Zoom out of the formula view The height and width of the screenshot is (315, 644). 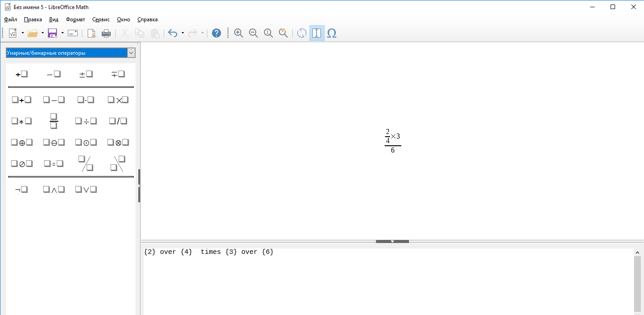[x=254, y=33]
